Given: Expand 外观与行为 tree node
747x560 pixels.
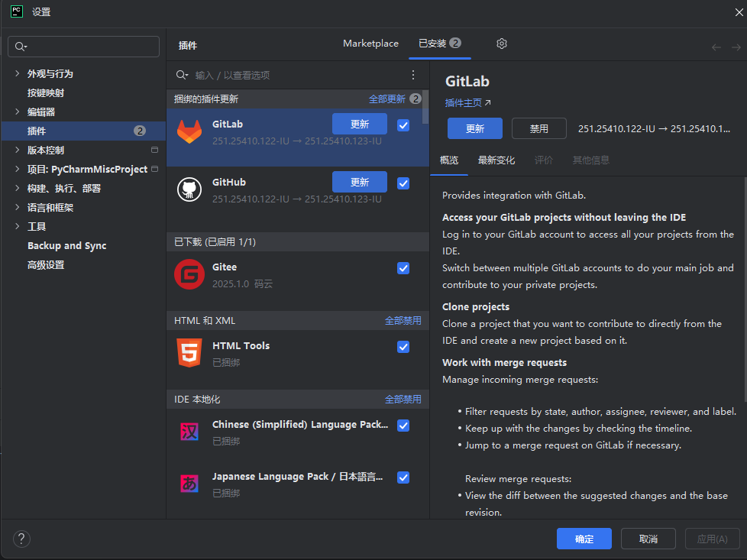Looking at the screenshot, I should coord(17,73).
